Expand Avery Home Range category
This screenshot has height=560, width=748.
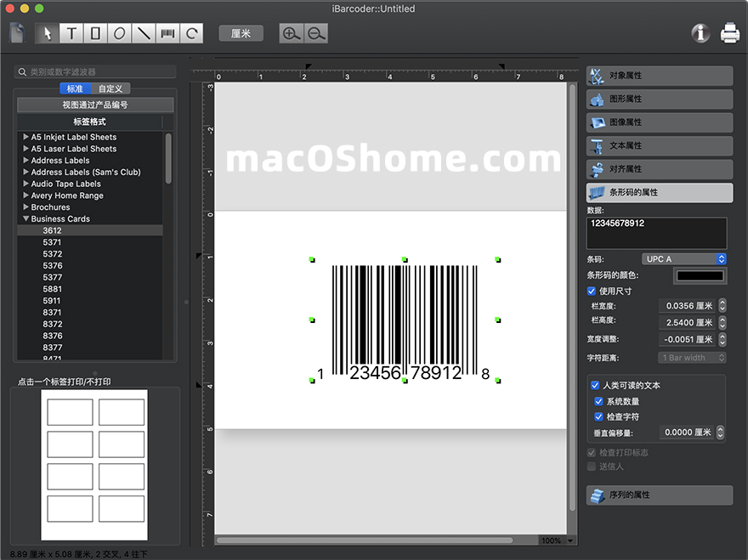click(25, 195)
